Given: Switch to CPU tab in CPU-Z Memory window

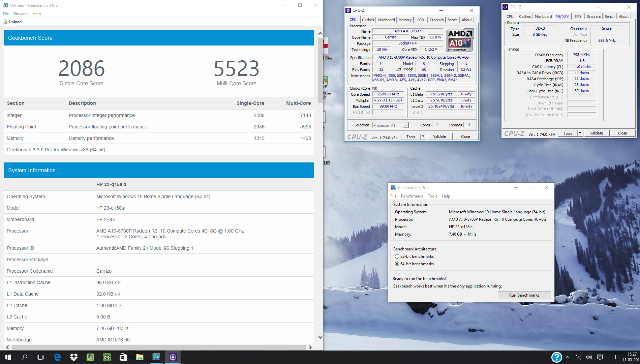Looking at the screenshot, I should tap(510, 17).
